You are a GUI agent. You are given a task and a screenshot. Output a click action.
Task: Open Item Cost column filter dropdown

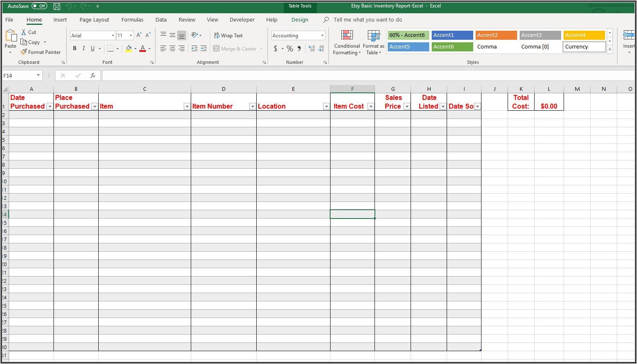370,107
